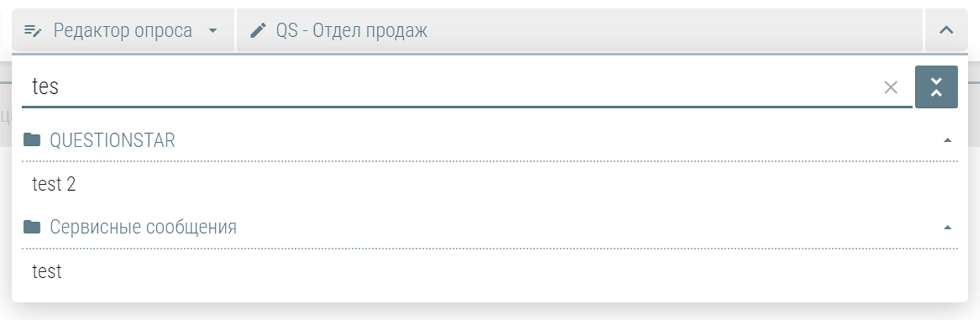This screenshot has height=320, width=980.
Task: Collapse the QUESTIONSTAR folder using its triangle
Action: click(948, 140)
